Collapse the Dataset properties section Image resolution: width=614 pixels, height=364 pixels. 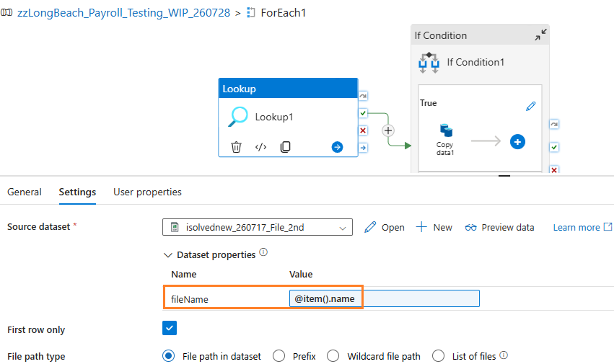point(168,255)
